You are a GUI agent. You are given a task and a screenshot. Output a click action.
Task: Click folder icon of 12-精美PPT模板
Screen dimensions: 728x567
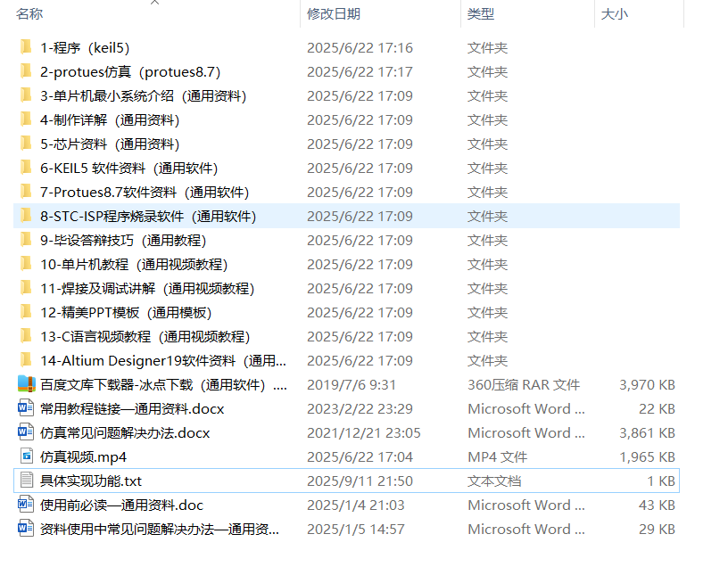coord(26,312)
